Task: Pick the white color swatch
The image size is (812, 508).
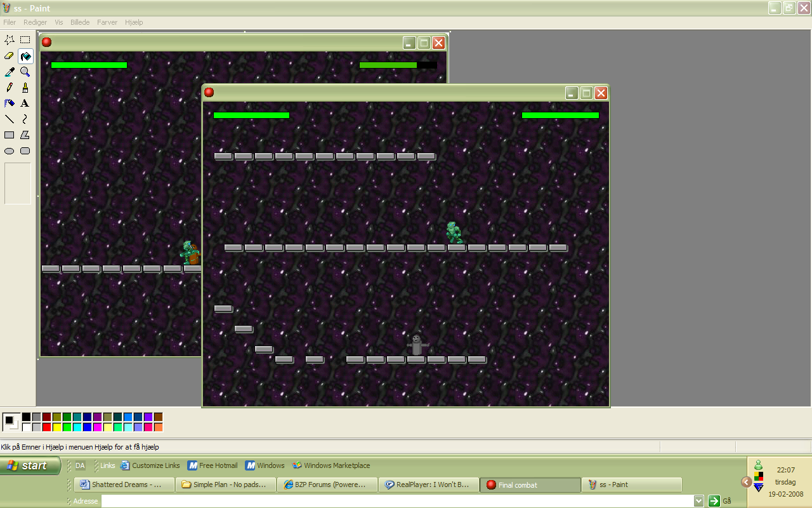Action: [x=26, y=427]
